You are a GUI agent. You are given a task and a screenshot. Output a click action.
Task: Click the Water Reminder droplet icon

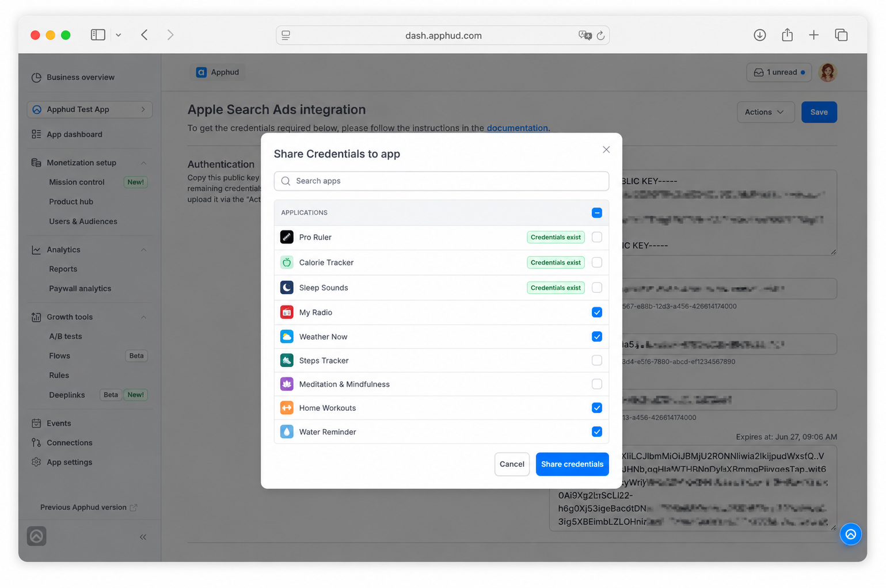click(287, 432)
